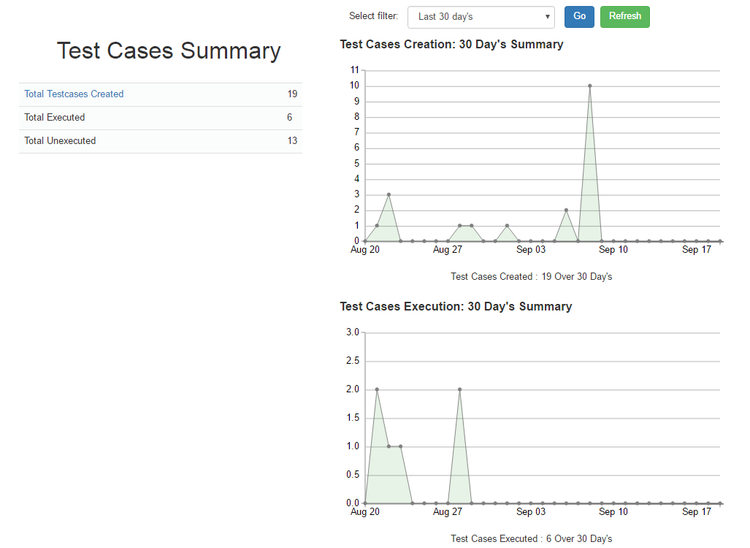Select the Total Executed row label
Viewport: 750px width, 548px height.
point(55,118)
